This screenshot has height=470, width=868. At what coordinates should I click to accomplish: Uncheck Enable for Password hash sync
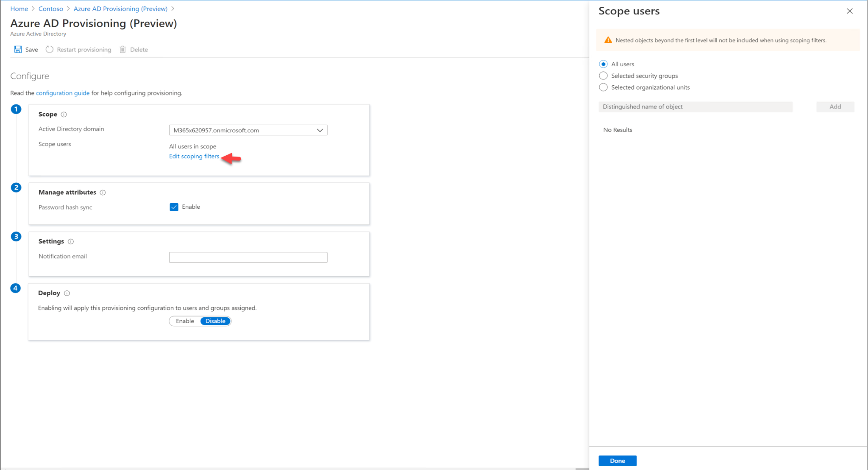(x=174, y=207)
